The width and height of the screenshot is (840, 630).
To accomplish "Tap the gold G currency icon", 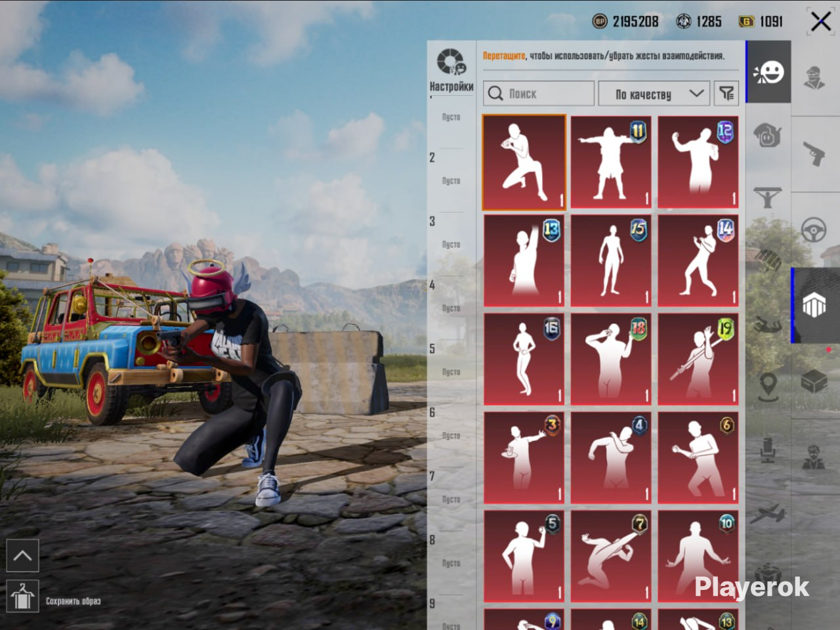I will pos(746,22).
